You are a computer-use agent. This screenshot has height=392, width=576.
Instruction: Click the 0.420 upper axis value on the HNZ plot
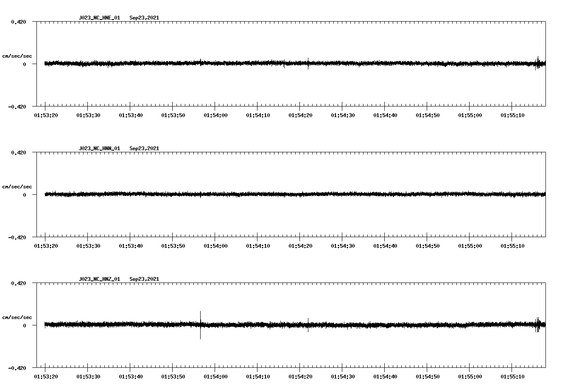tap(19, 283)
